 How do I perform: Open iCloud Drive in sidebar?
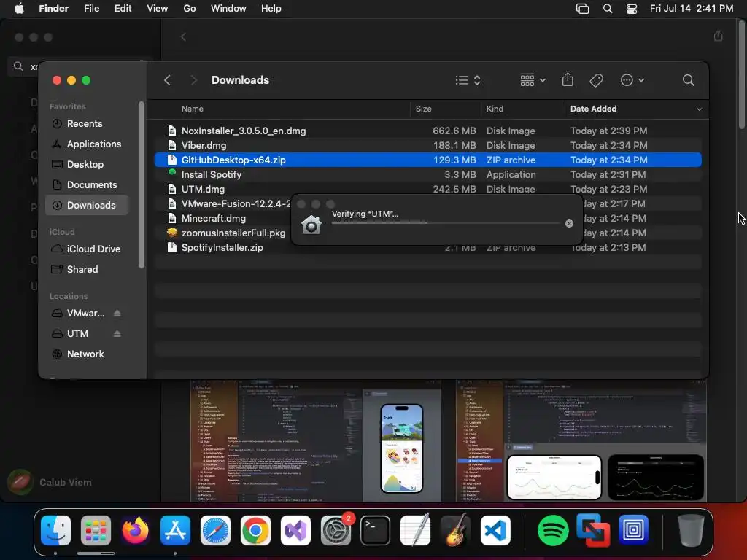point(87,249)
